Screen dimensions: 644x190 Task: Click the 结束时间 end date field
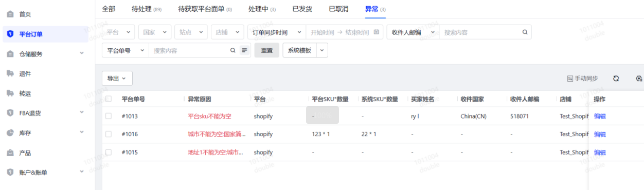pos(357,32)
